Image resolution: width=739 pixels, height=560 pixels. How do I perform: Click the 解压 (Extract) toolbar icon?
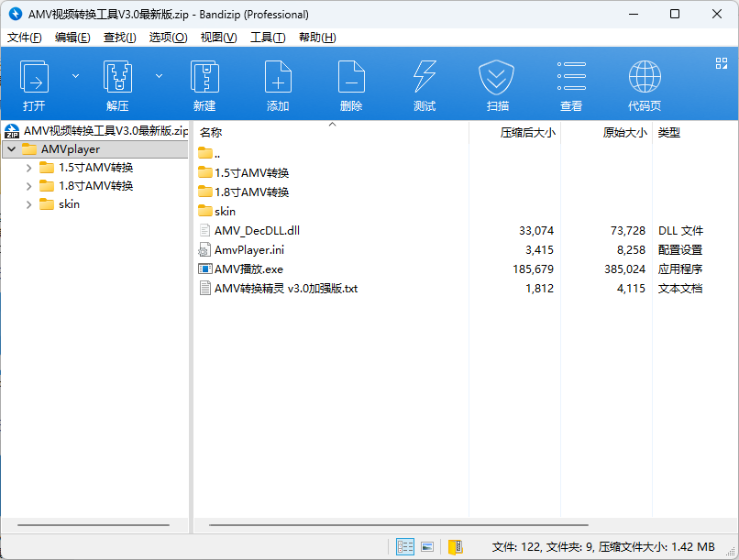pos(117,76)
